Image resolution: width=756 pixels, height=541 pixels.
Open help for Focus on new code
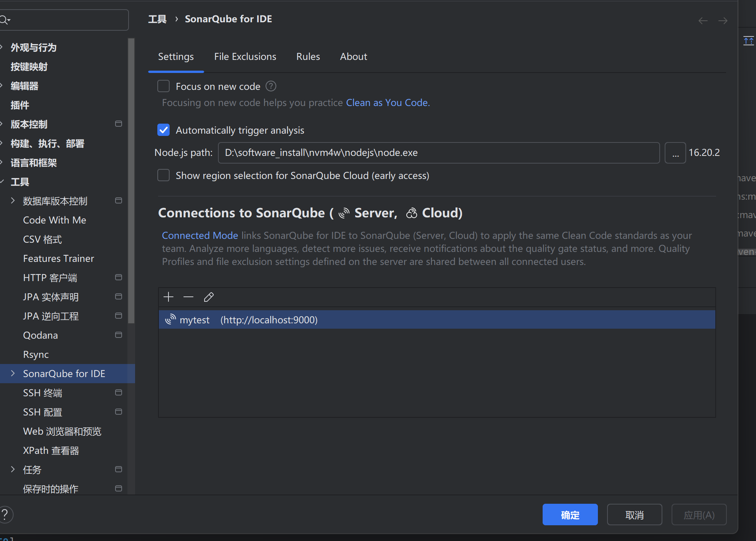271,86
